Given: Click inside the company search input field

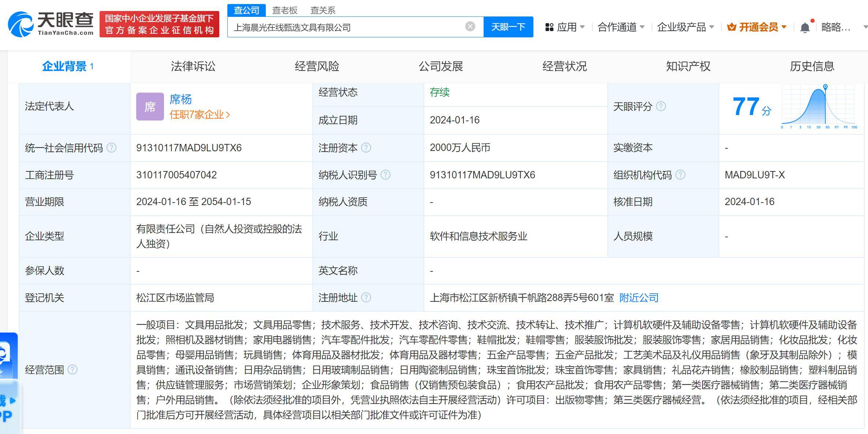Looking at the screenshot, I should click(x=348, y=27).
